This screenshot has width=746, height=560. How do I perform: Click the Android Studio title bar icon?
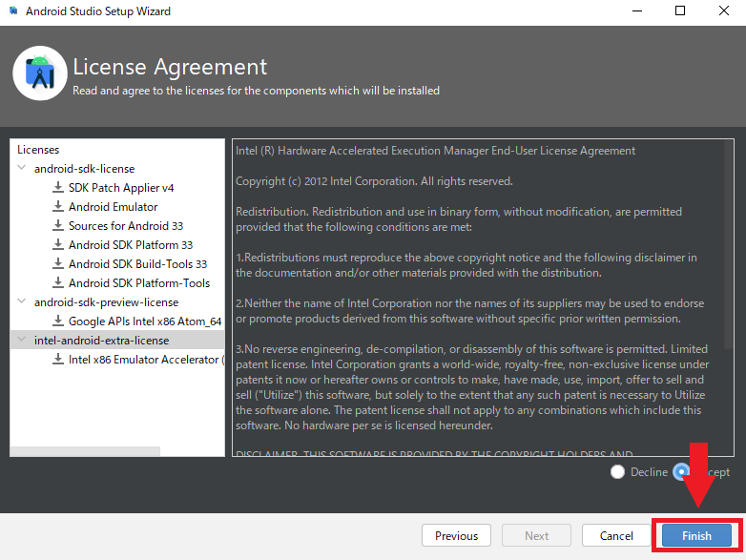(13, 10)
